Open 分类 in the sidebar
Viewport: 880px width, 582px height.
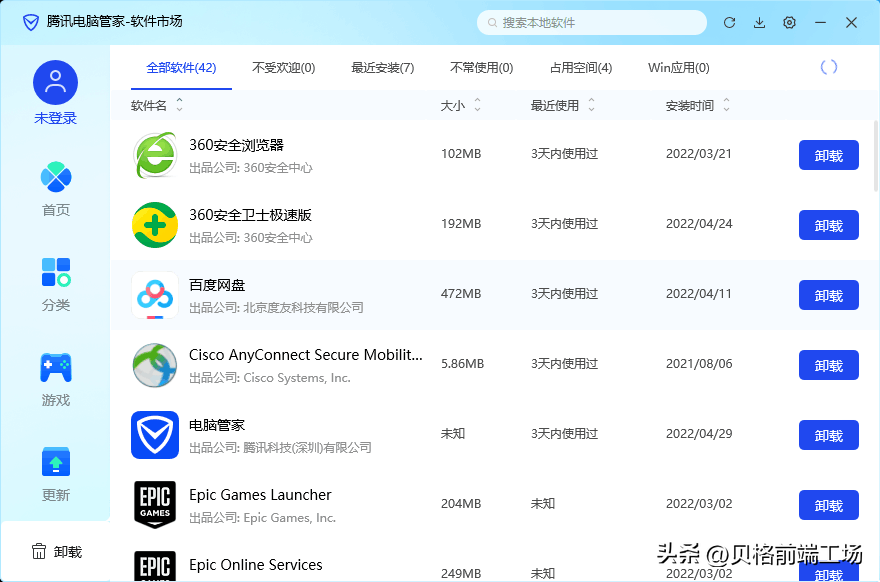click(x=56, y=285)
